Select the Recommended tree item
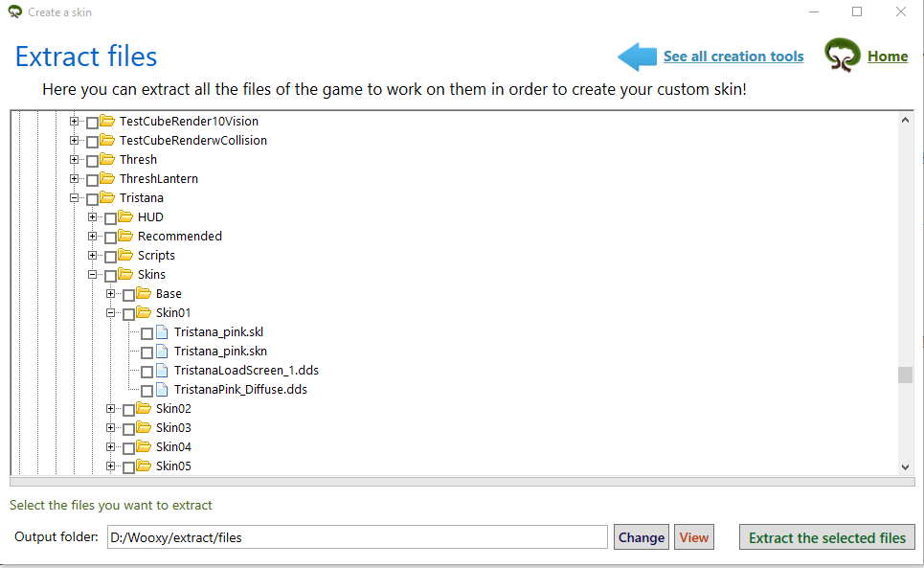Image resolution: width=924 pixels, height=568 pixels. (x=179, y=237)
